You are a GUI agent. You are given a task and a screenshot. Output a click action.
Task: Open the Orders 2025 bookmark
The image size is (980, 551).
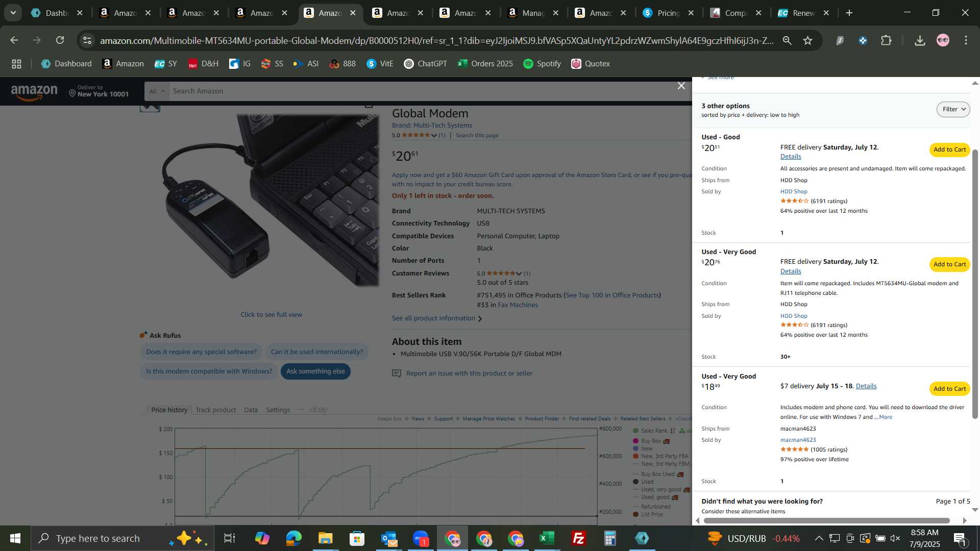(x=485, y=64)
